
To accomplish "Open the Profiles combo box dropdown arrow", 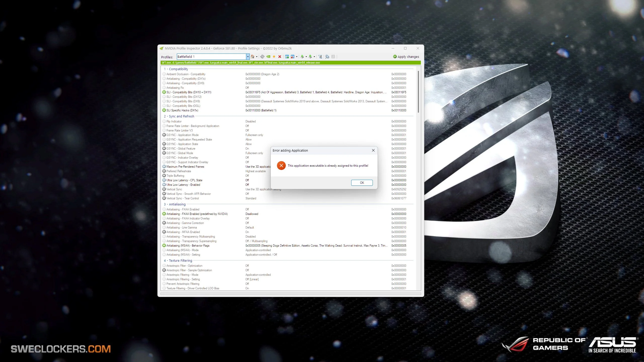I will [x=248, y=57].
